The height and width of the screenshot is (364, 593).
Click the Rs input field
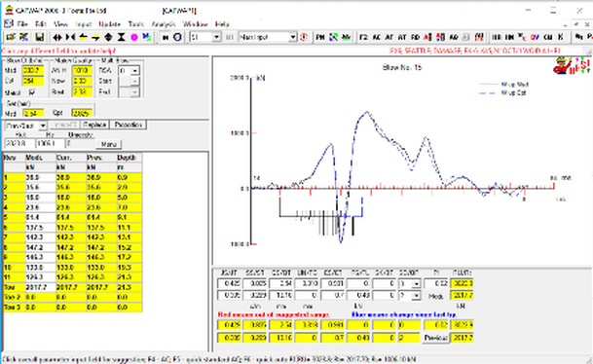[x=51, y=144]
